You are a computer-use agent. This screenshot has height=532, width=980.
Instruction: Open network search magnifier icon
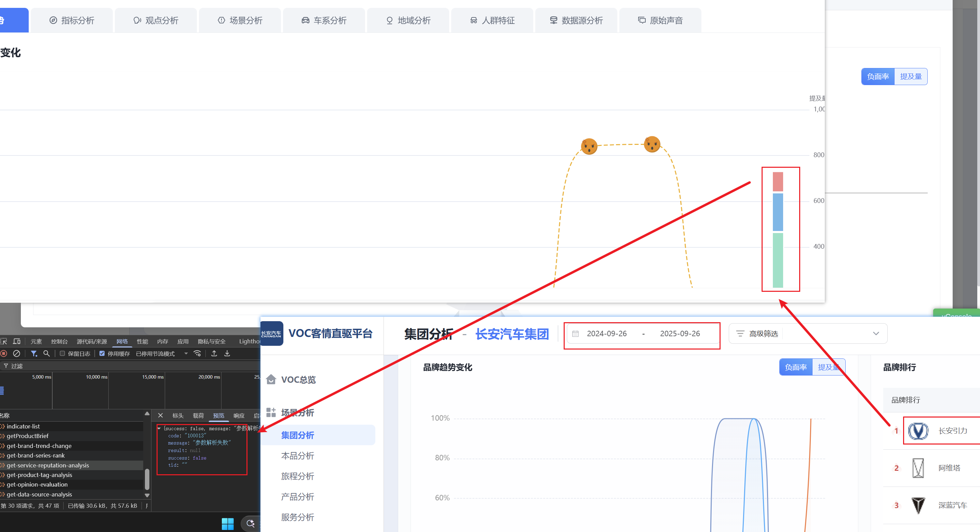pos(46,354)
